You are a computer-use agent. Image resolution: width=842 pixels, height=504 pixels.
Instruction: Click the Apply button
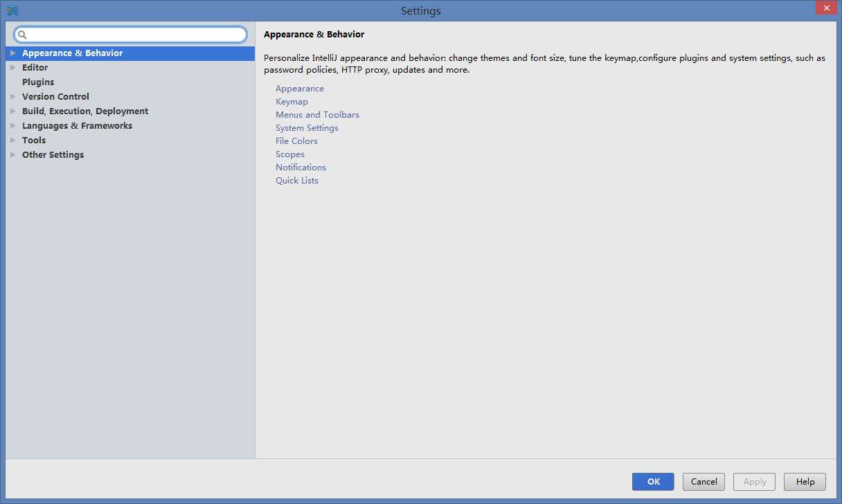(755, 482)
